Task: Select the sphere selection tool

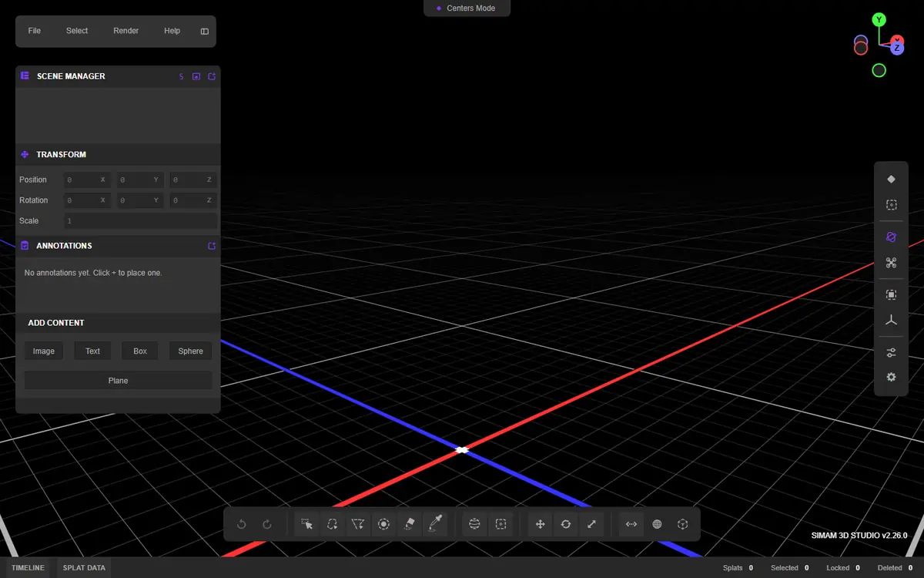Action: coord(474,524)
